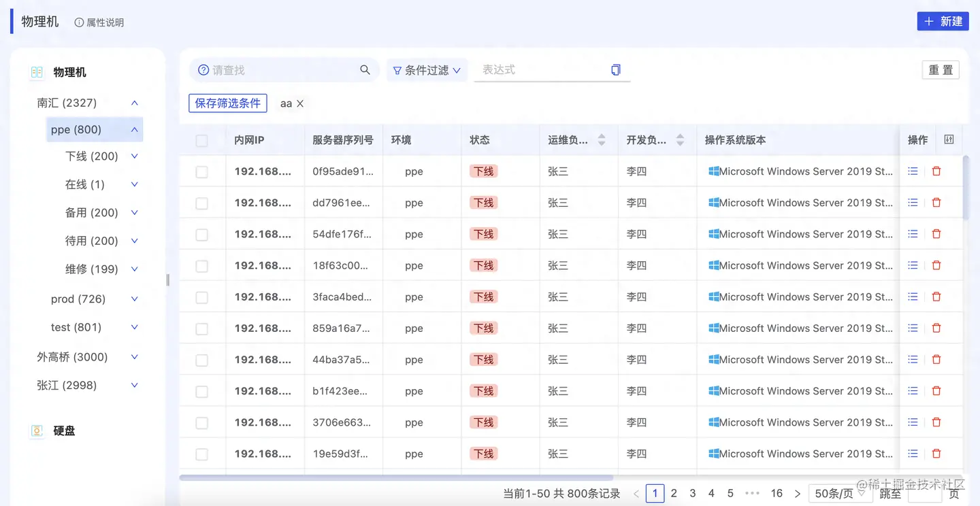The image size is (980, 506).
Task: Select the 硬盘 sidebar section
Action: 64,431
